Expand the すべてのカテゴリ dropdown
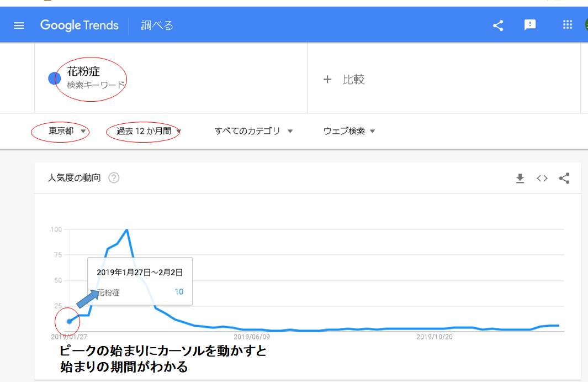The image size is (588, 382). (253, 131)
